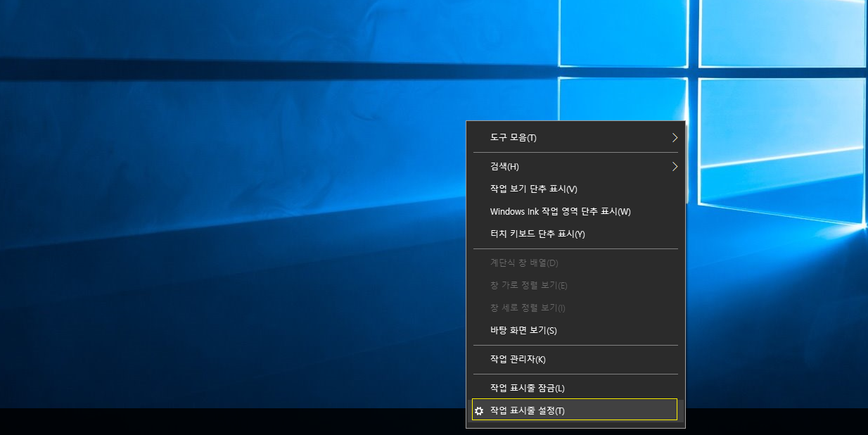Expand the arrow next to 도구 모음(T)

(675, 137)
